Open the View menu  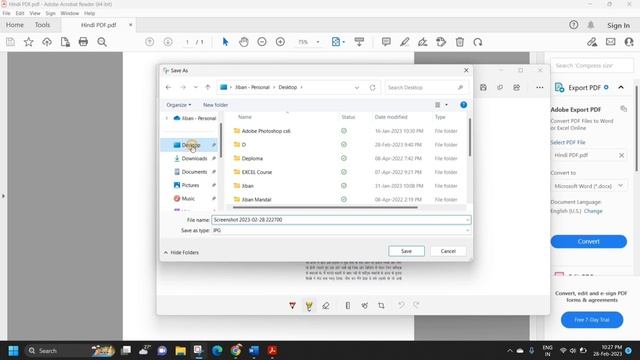35,13
